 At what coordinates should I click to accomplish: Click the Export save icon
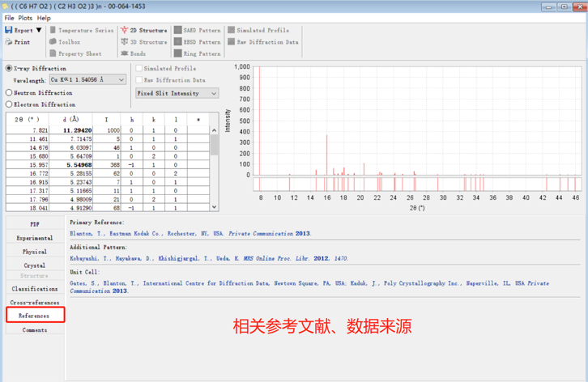point(9,31)
